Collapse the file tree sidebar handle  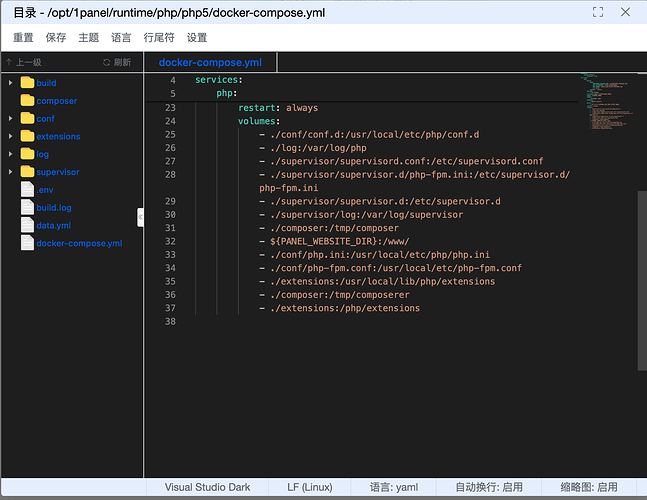tap(140, 217)
